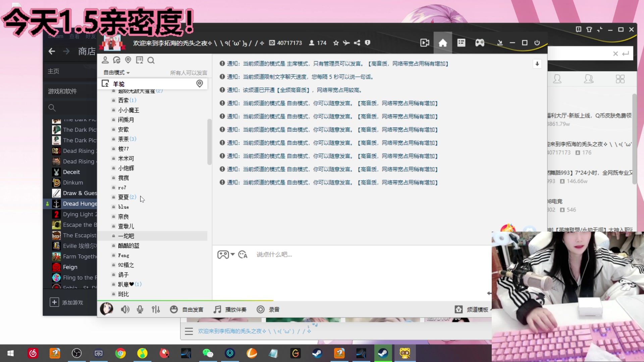Open the member contacts panel icon
Image resolution: width=644 pixels, height=362 pixels.
pos(105,60)
